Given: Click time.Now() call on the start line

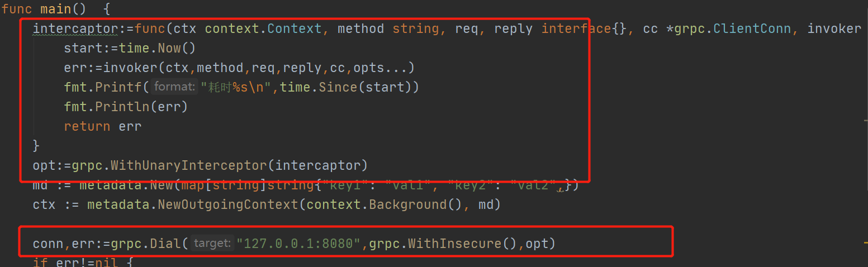Looking at the screenshot, I should (157, 48).
